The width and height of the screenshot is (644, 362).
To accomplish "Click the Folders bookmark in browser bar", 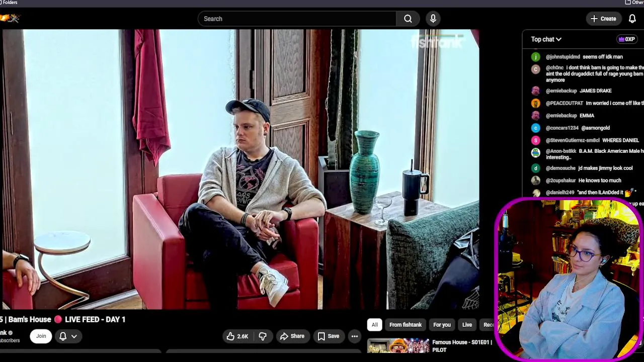I will (9, 3).
